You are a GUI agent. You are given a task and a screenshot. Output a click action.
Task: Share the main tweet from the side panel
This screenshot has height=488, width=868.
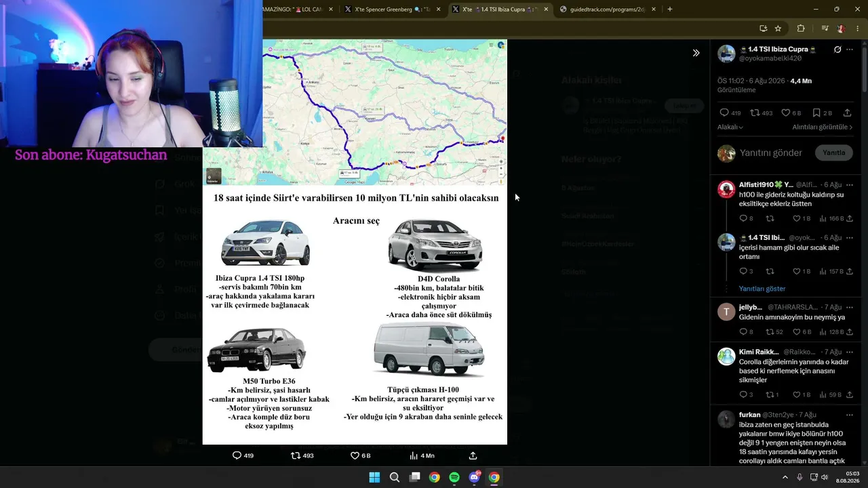[847, 113]
